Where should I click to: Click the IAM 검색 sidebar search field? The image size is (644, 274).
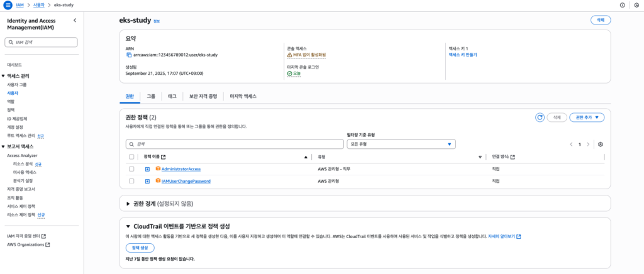(x=42, y=42)
